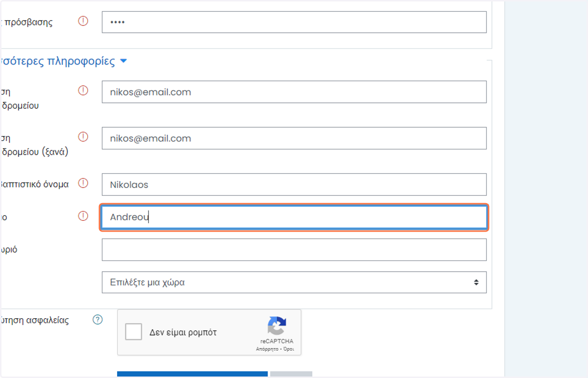
Task: Click the required icon next to Βαπτιστικό όνομα
Action: pyautogui.click(x=83, y=183)
